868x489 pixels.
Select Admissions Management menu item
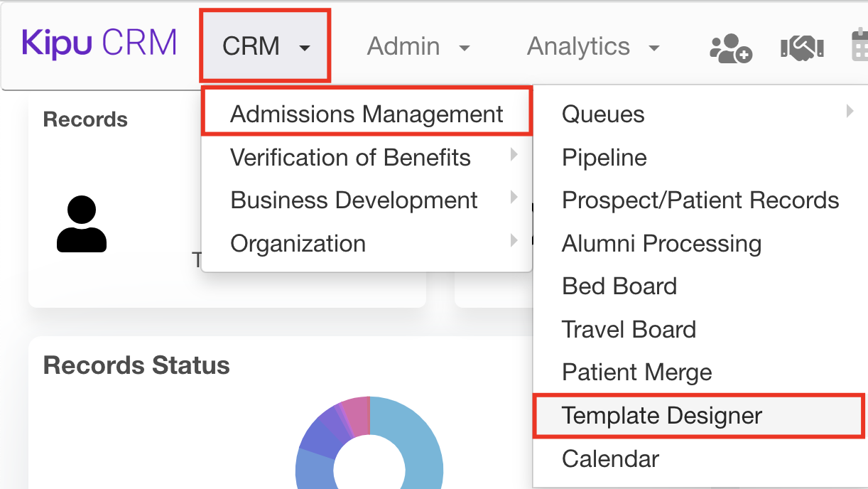(x=367, y=114)
